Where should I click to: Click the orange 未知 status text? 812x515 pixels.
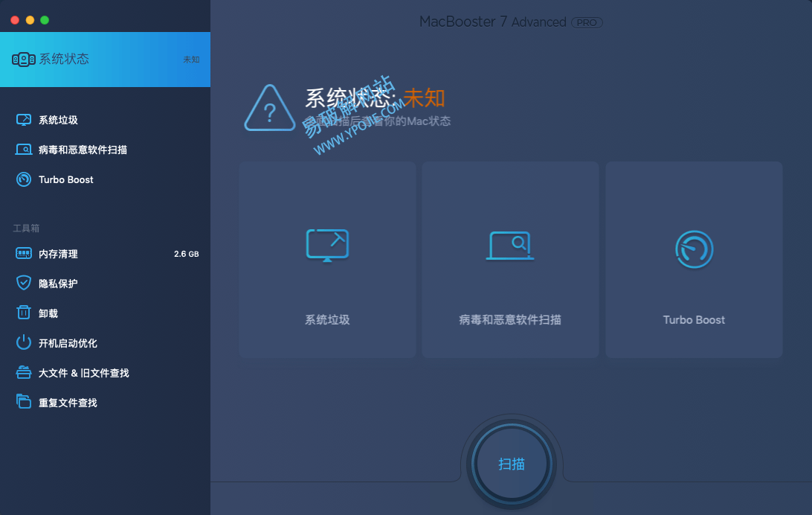[424, 98]
